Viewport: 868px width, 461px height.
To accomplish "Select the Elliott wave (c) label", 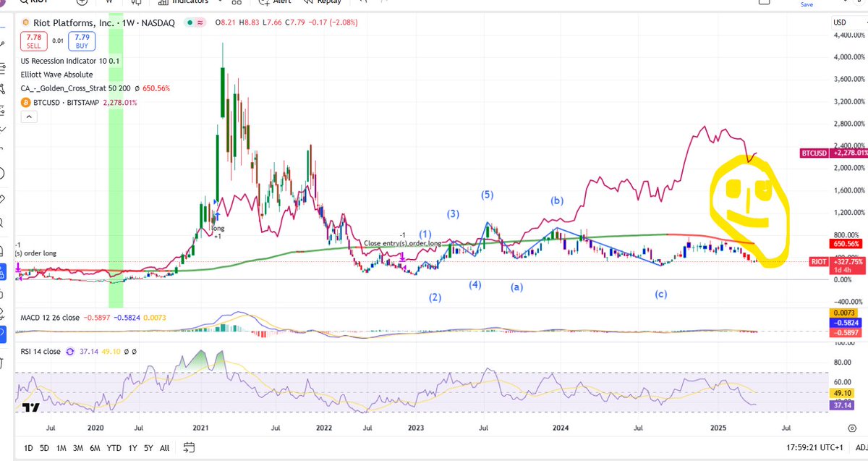I will pos(660,293).
